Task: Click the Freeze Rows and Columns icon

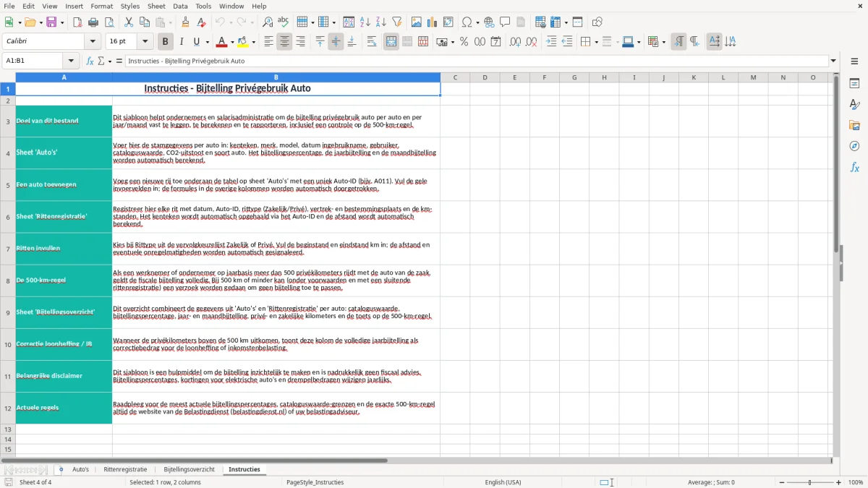Action: [556, 22]
